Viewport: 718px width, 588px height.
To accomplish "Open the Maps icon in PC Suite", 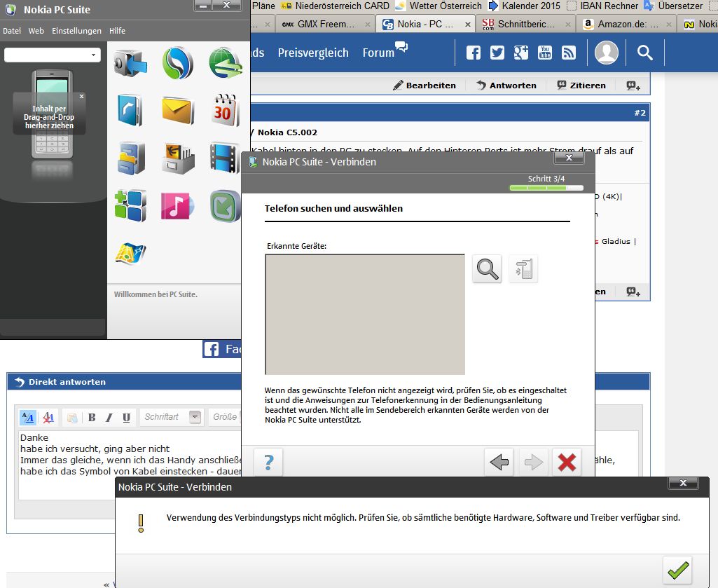I will point(130,254).
